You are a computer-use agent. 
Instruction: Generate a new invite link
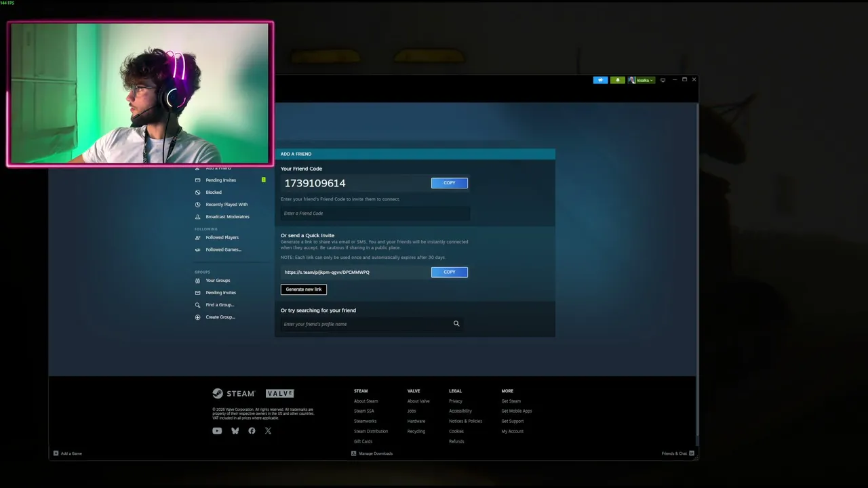click(304, 289)
